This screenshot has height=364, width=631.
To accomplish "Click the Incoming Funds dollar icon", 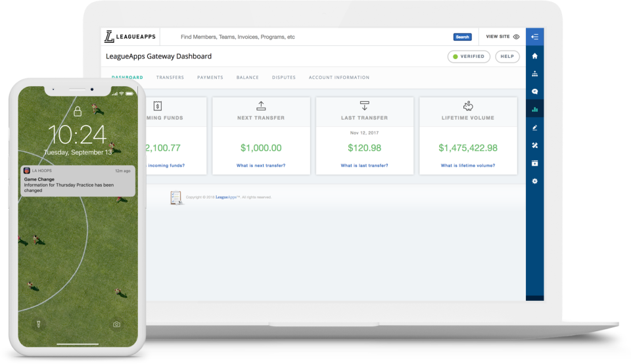I will click(x=157, y=106).
